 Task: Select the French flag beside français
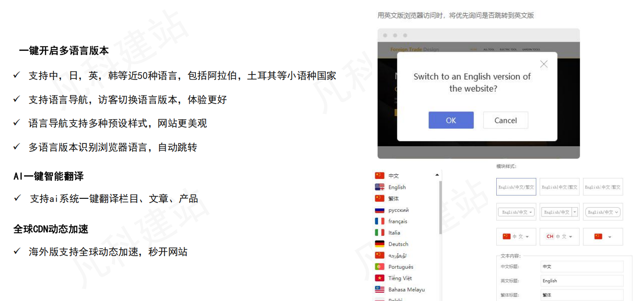[x=379, y=221]
